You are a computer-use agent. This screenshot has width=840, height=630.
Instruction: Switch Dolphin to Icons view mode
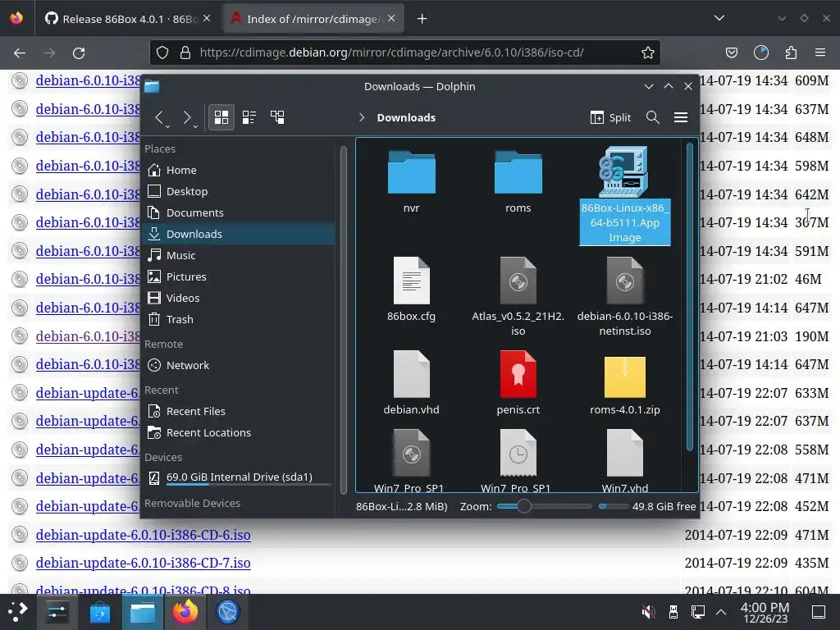click(221, 117)
